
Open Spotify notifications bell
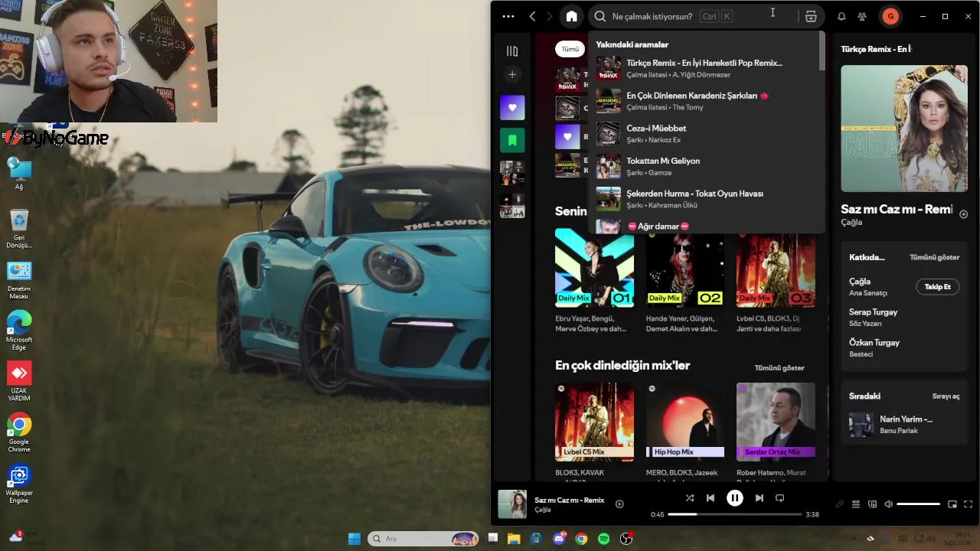[841, 16]
